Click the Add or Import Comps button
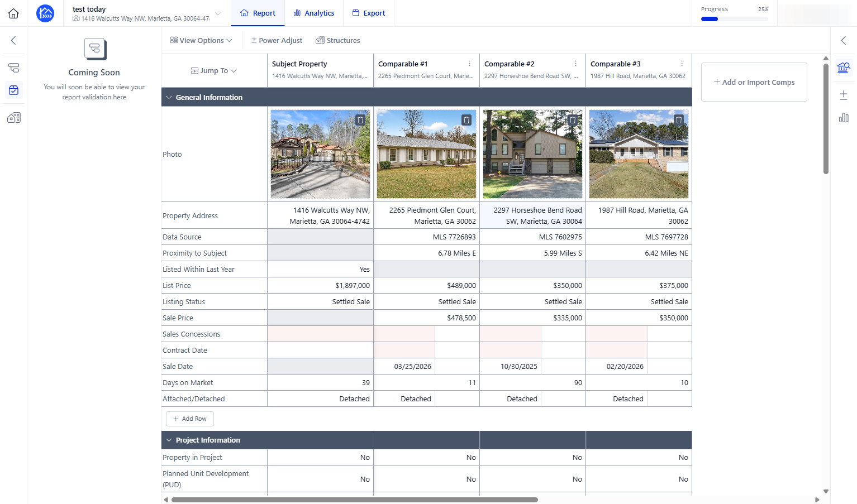Viewport: 857px width, 504px height. (754, 82)
